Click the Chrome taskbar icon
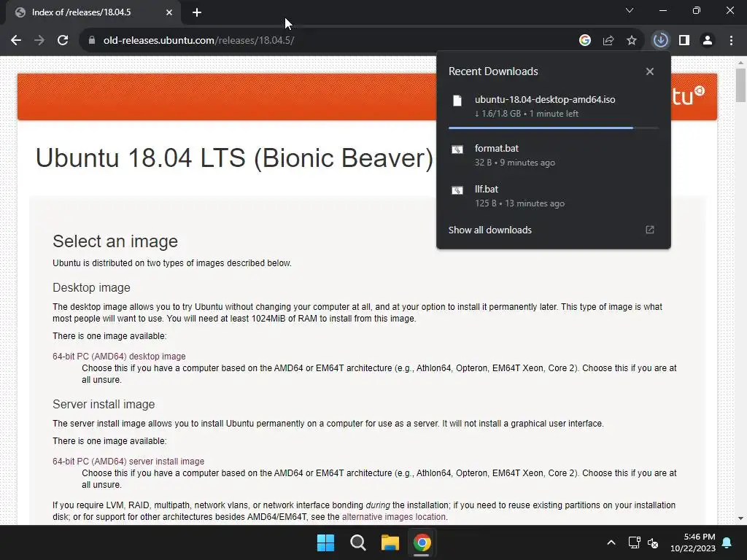Image resolution: width=747 pixels, height=560 pixels. tap(422, 542)
